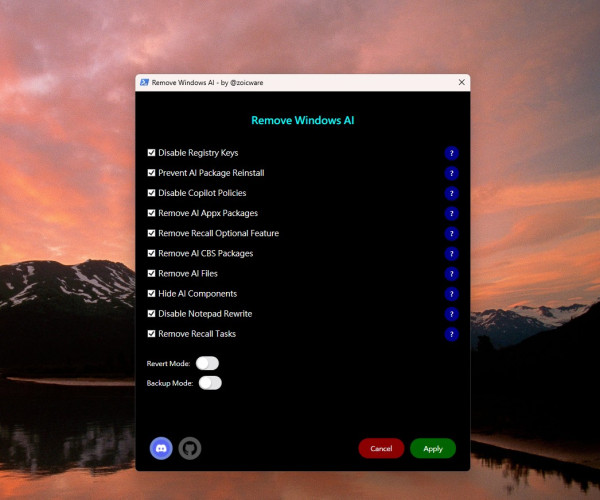Uncheck Remove Recall Optional Feature

click(152, 233)
